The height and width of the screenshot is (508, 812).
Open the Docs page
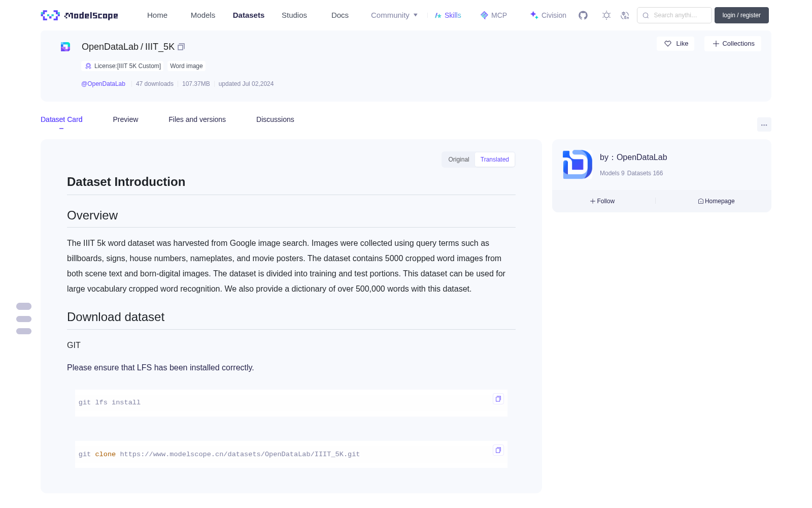click(x=340, y=15)
